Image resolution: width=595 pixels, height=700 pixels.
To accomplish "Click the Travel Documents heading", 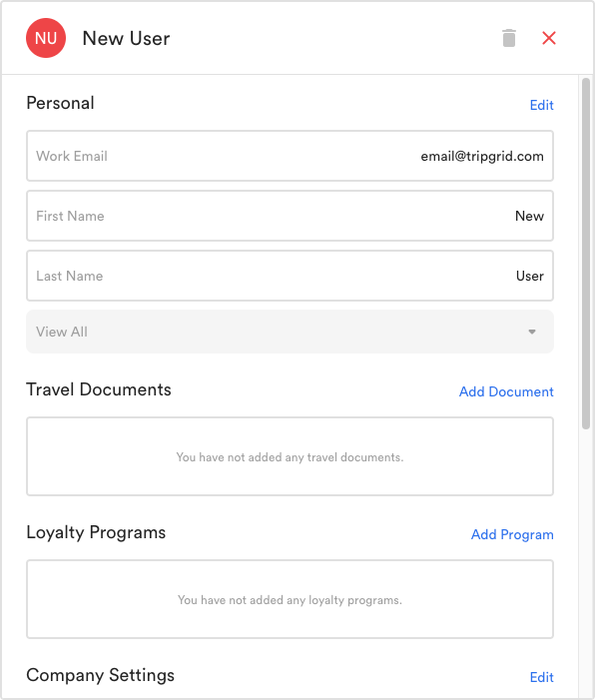I will click(99, 389).
